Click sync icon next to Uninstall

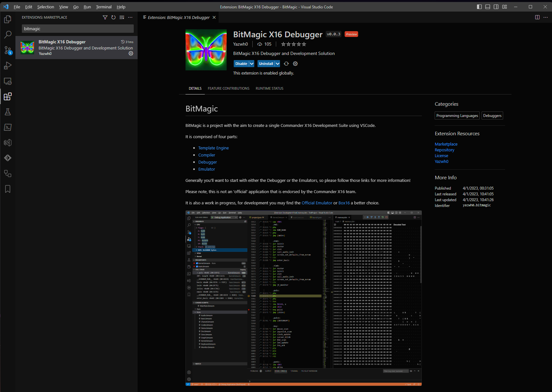(x=286, y=64)
